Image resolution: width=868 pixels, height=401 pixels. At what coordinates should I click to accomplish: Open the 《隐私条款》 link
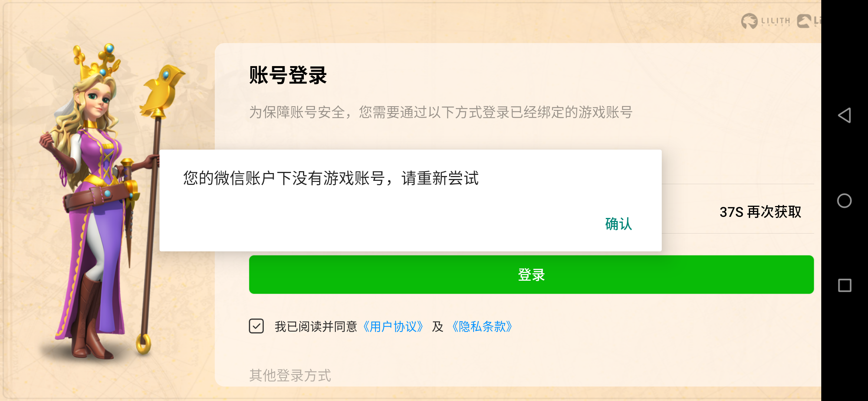[482, 327]
